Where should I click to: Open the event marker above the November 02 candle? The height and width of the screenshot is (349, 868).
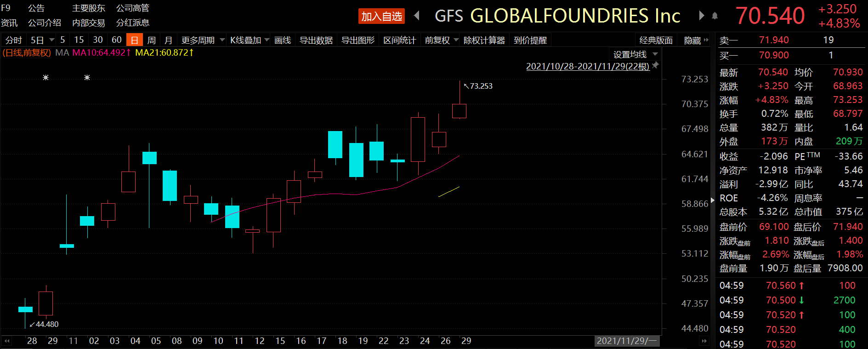[87, 77]
